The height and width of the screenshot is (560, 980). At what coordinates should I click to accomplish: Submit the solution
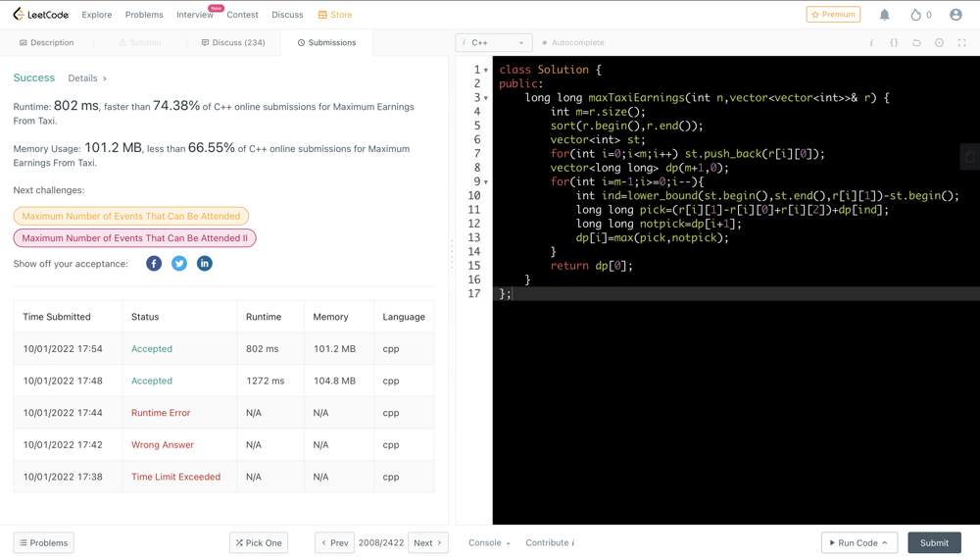(934, 542)
